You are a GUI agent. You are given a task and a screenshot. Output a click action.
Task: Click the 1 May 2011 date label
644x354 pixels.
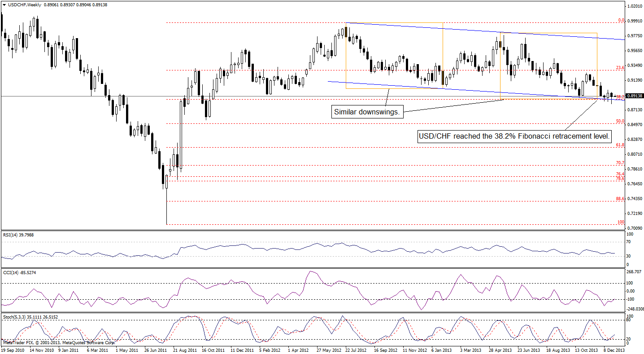pos(128,350)
